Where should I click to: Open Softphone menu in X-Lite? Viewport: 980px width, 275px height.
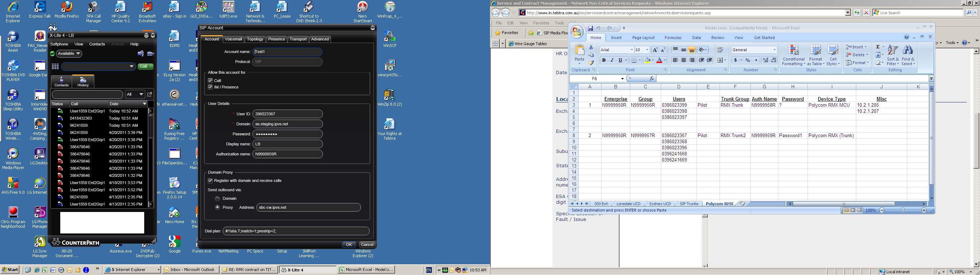click(59, 44)
